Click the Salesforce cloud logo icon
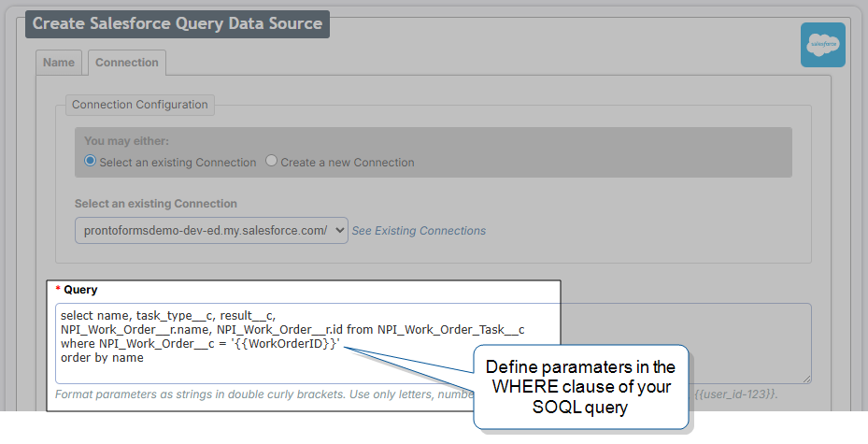The height and width of the screenshot is (444, 868). (x=822, y=45)
